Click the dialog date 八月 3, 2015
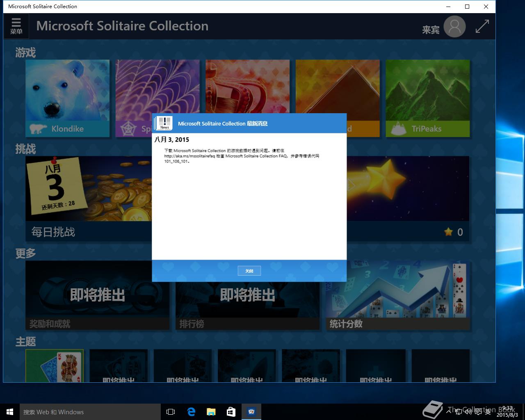This screenshot has height=420, width=525. [x=171, y=139]
